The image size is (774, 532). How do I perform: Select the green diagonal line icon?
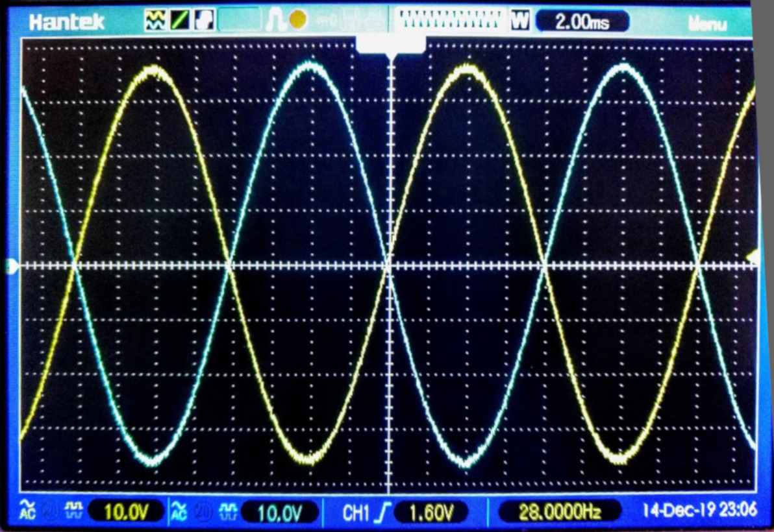(179, 20)
